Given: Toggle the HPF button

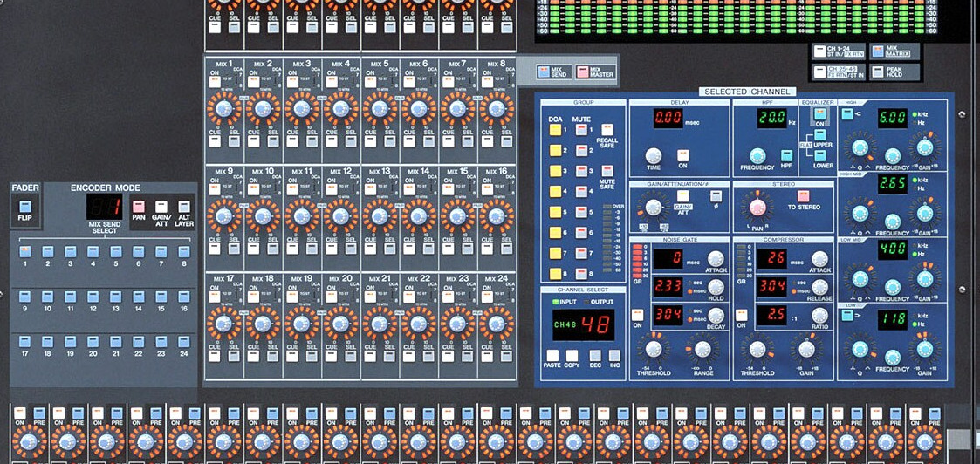Looking at the screenshot, I should (787, 155).
